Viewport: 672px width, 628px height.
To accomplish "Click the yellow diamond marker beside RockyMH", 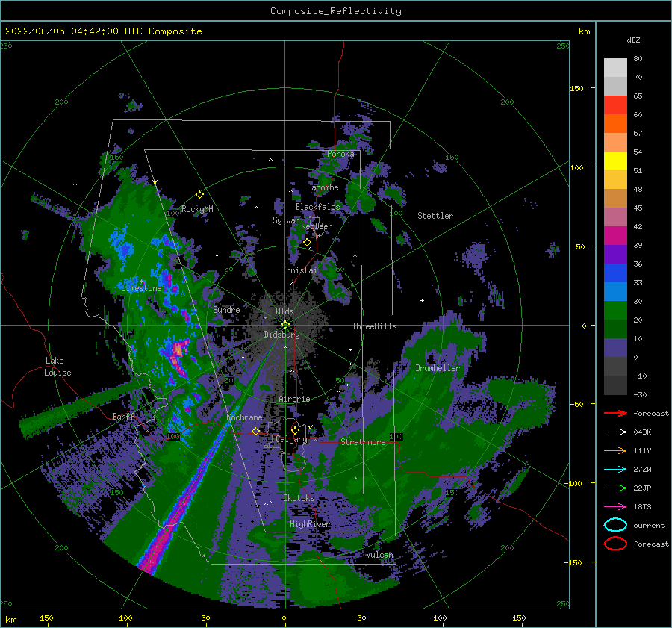I will 199,195.
